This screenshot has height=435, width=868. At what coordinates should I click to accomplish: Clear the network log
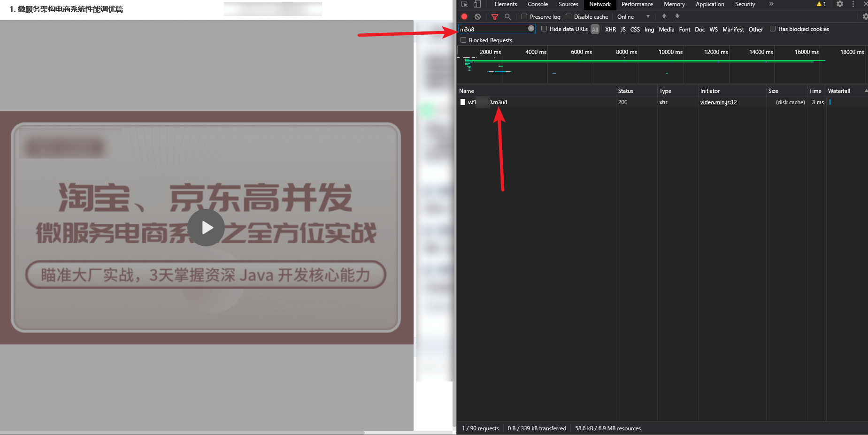[477, 16]
